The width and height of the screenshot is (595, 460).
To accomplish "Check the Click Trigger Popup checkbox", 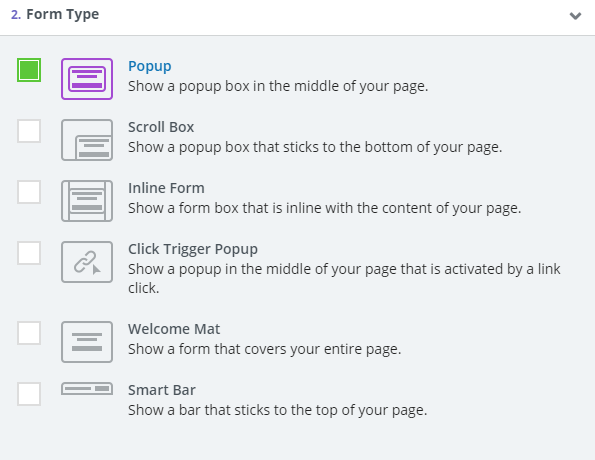I will (29, 253).
